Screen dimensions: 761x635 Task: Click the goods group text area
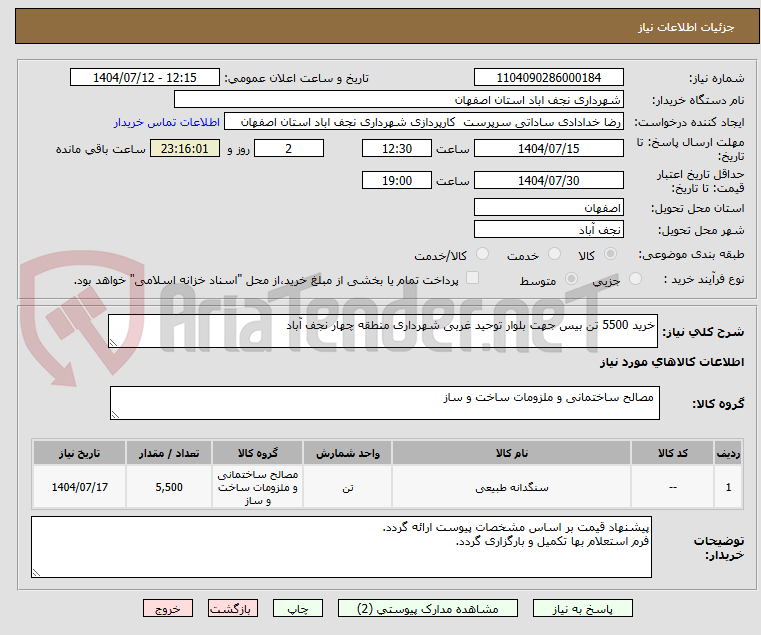384,403
